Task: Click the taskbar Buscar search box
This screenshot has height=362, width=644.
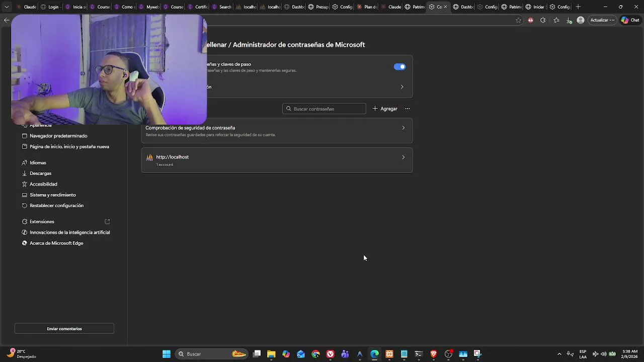Action: 211,354
